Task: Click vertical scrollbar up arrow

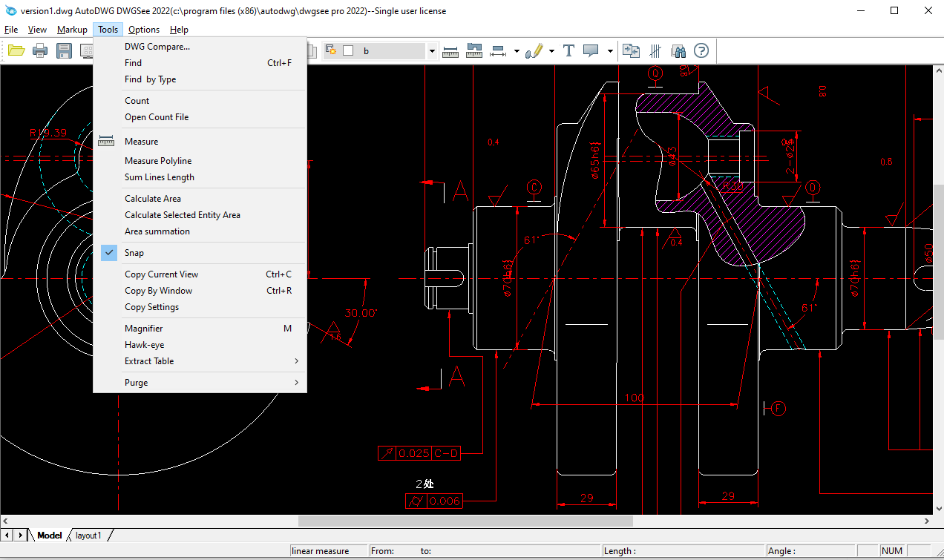Action: coord(938,71)
